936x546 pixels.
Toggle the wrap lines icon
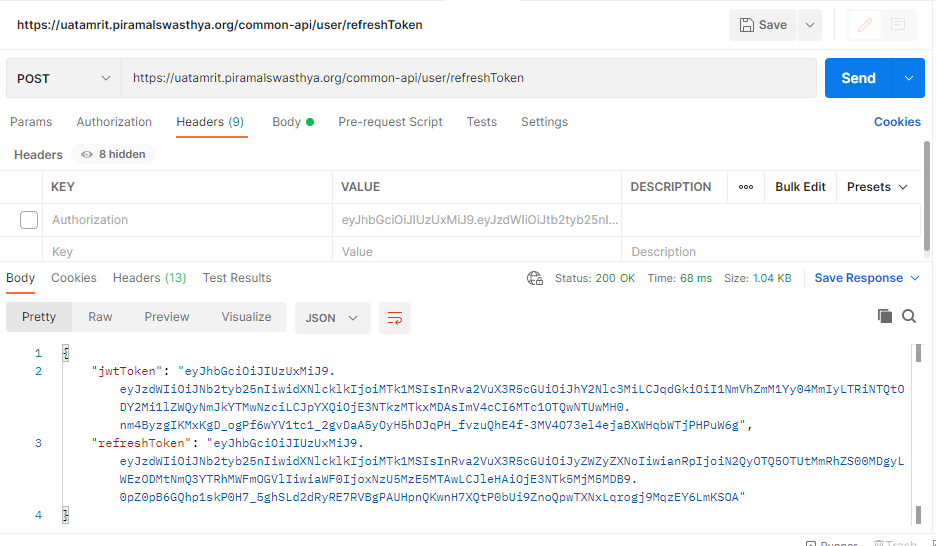point(395,318)
